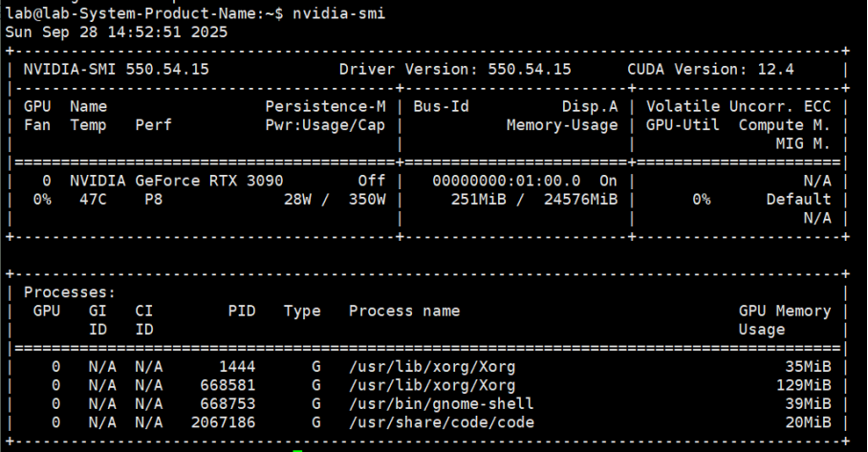The image size is (868, 452).
Task: Click the timestamp Sun Sep 28 14:52:51 2025
Action: [117, 32]
